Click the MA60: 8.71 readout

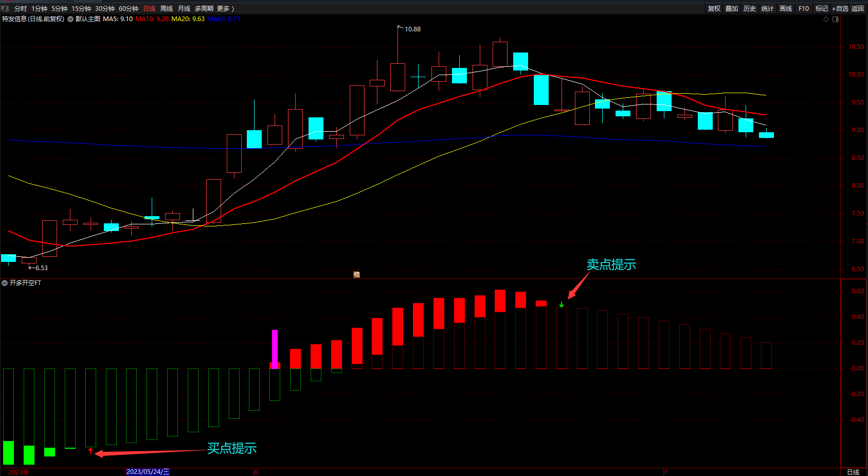pos(224,19)
